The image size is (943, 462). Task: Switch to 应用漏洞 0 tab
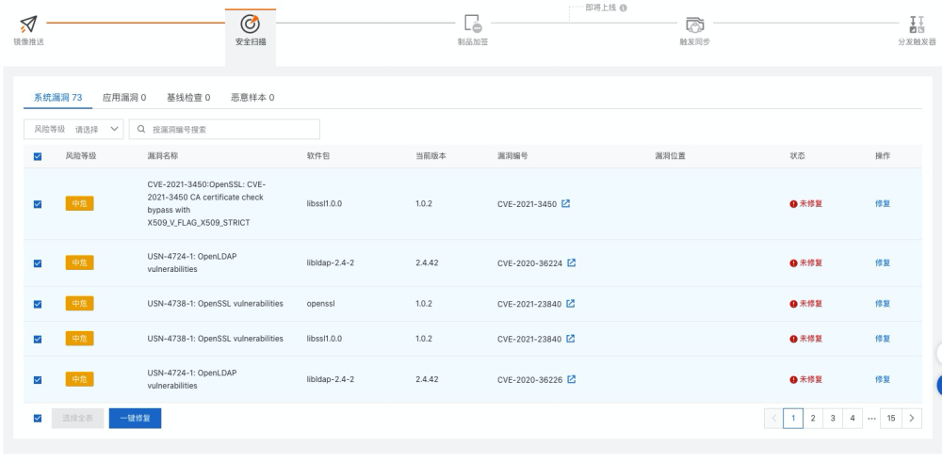point(124,97)
